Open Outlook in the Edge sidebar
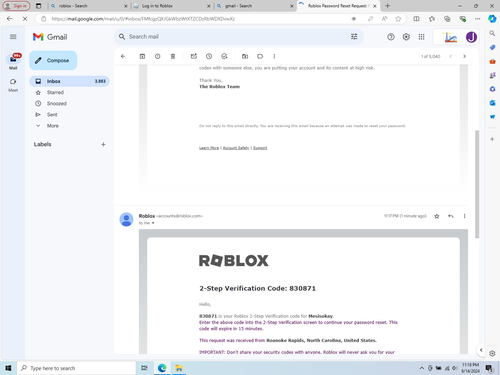 492,103
